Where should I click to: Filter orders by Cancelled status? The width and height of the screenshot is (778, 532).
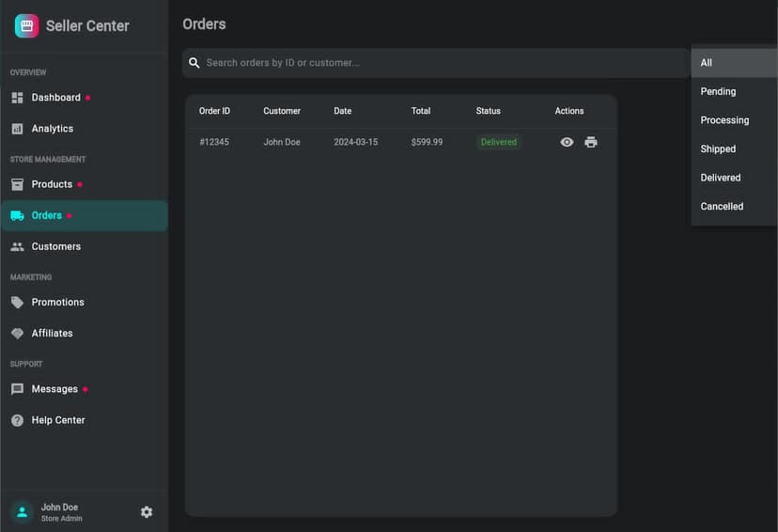pyautogui.click(x=722, y=206)
